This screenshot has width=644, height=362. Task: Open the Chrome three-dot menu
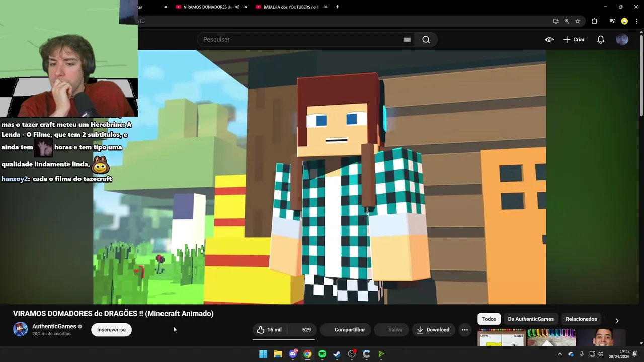tap(636, 21)
